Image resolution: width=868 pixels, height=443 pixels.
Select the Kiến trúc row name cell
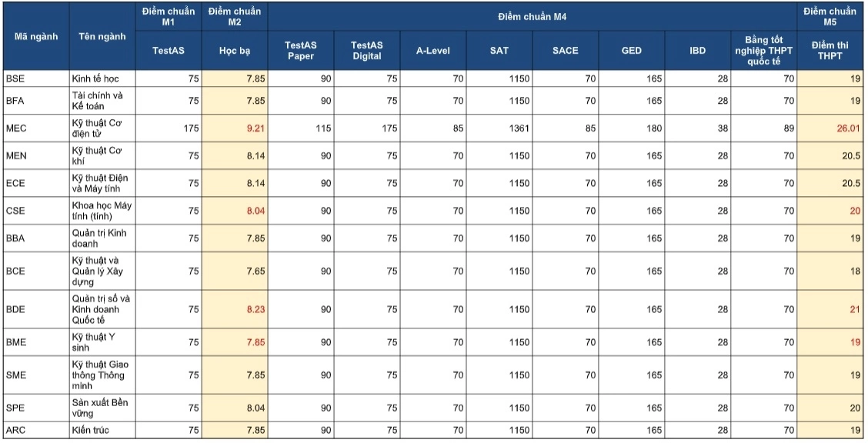(102, 430)
